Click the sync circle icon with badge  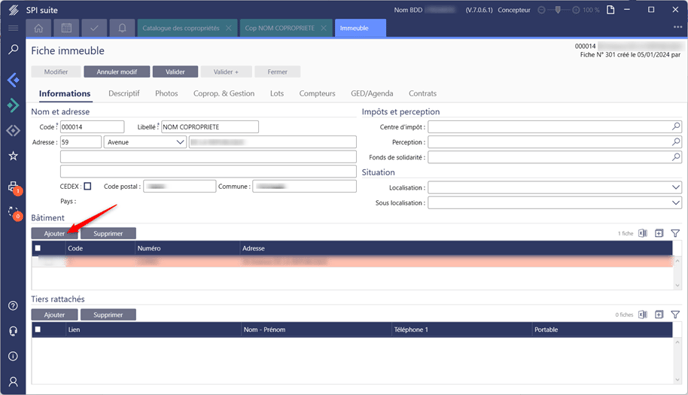tap(14, 213)
